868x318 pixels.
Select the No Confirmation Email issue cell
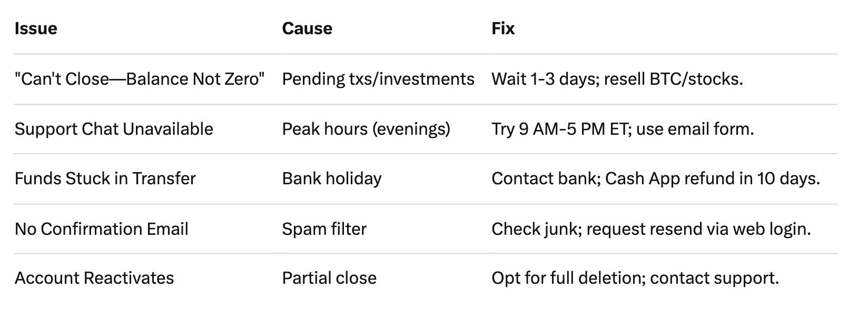(x=102, y=229)
